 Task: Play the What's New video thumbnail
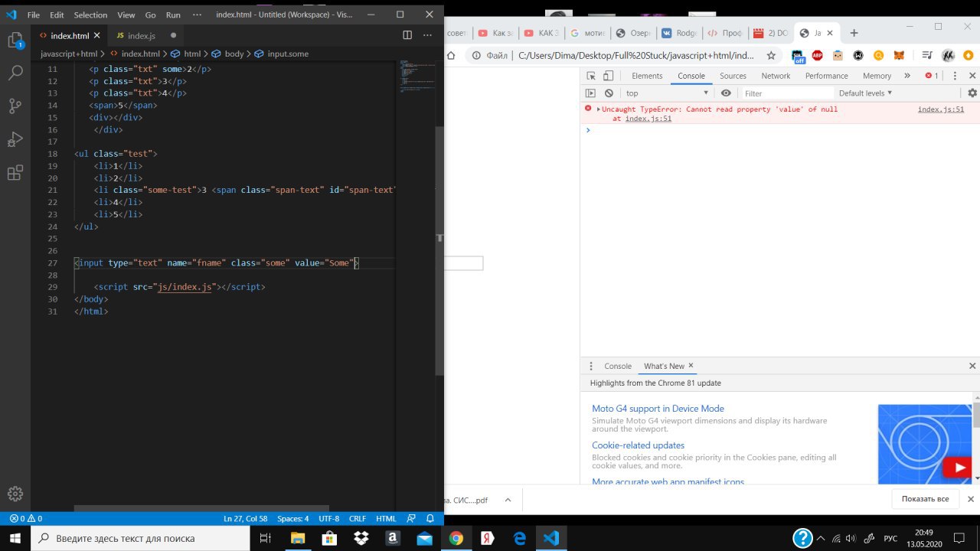click(957, 468)
